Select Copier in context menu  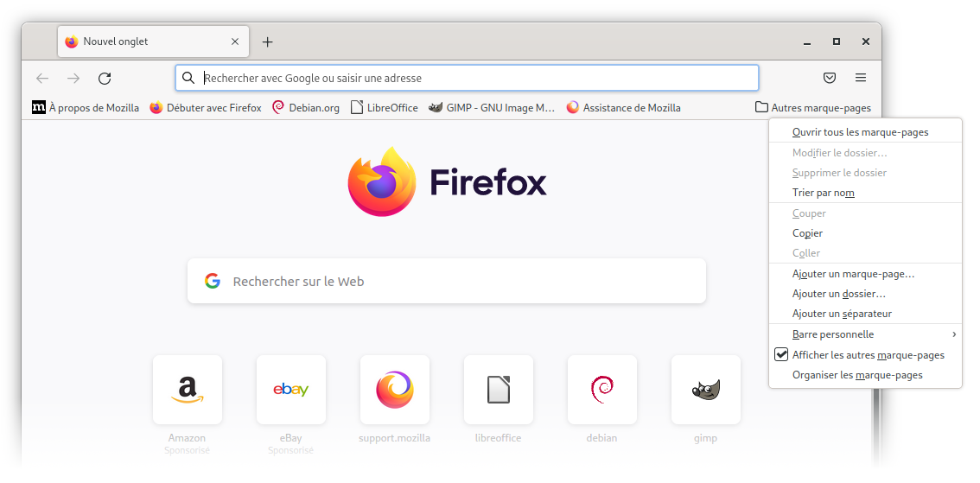[866, 233]
